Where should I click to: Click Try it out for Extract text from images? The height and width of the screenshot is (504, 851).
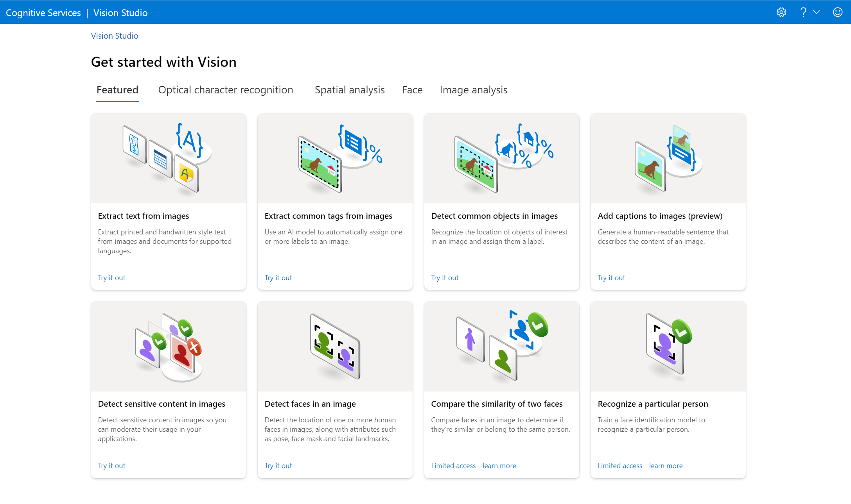(x=112, y=277)
